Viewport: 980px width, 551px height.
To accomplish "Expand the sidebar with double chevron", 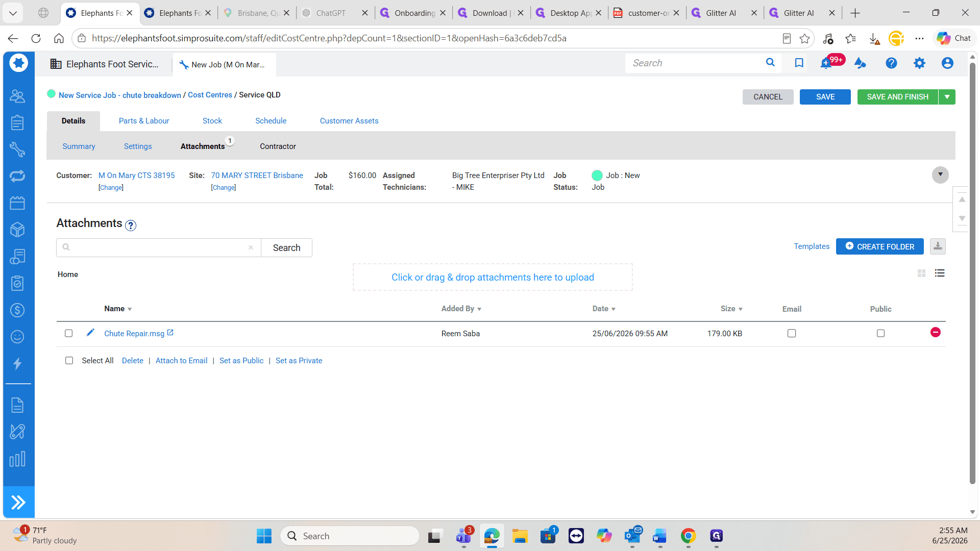I will pyautogui.click(x=18, y=503).
